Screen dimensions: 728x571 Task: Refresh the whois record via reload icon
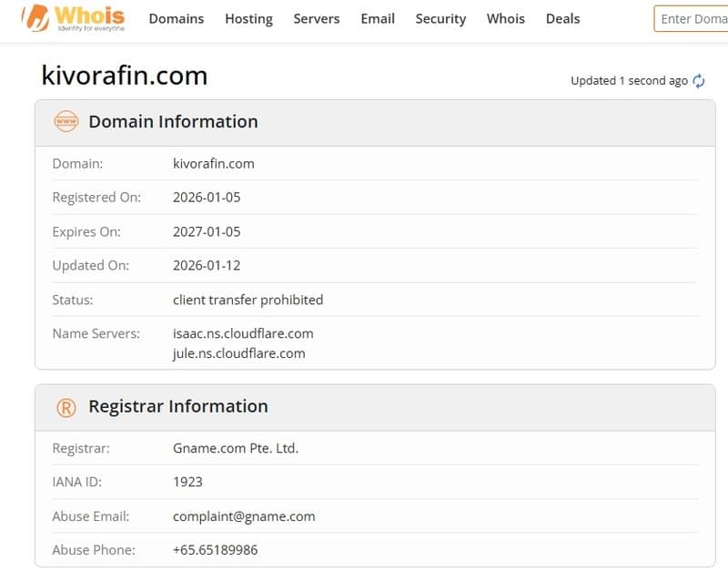(698, 81)
